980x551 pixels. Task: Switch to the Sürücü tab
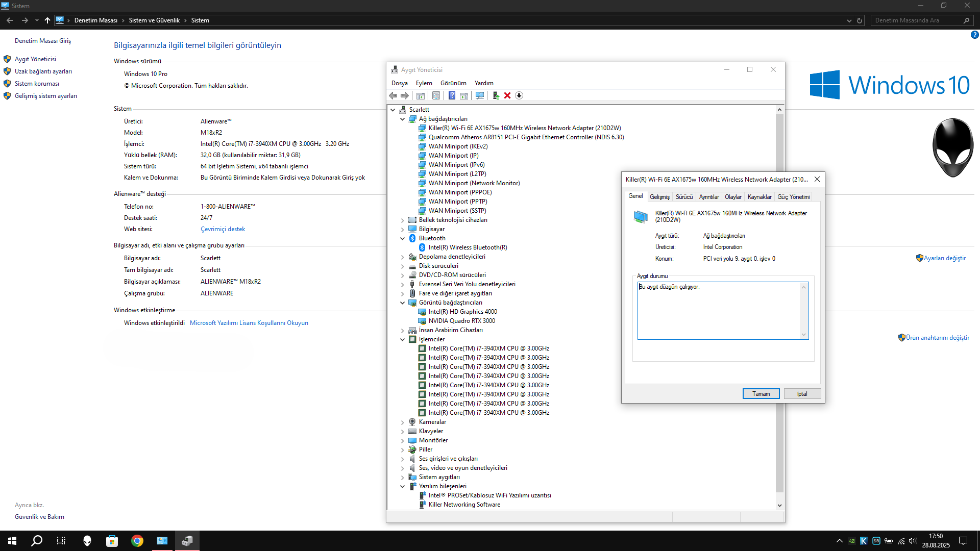(684, 197)
